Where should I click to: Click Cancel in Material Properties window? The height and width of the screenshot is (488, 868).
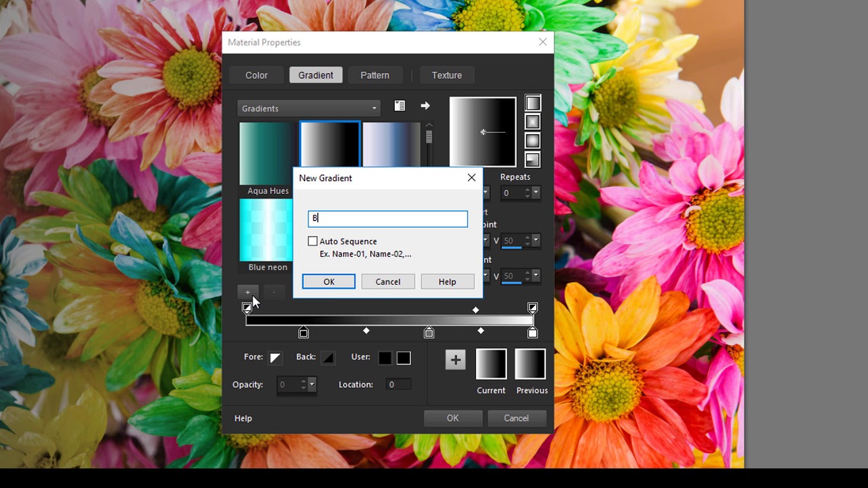[516, 418]
